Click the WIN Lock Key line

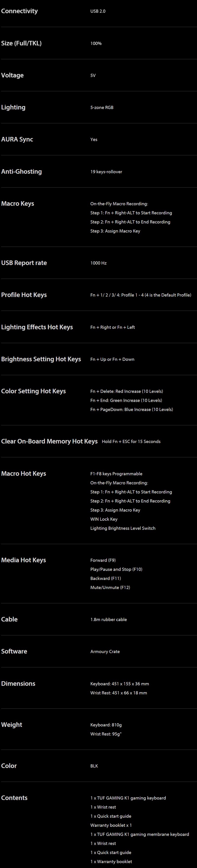tap(104, 519)
